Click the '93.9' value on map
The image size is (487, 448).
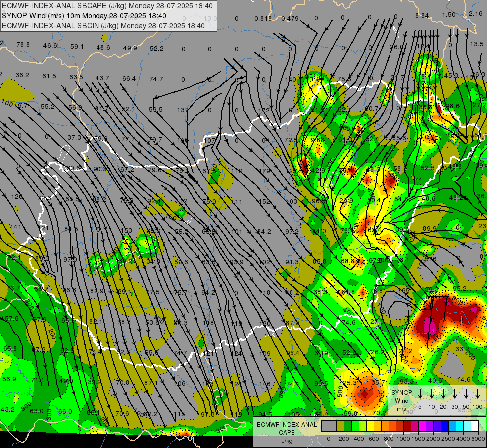(x=237, y=262)
